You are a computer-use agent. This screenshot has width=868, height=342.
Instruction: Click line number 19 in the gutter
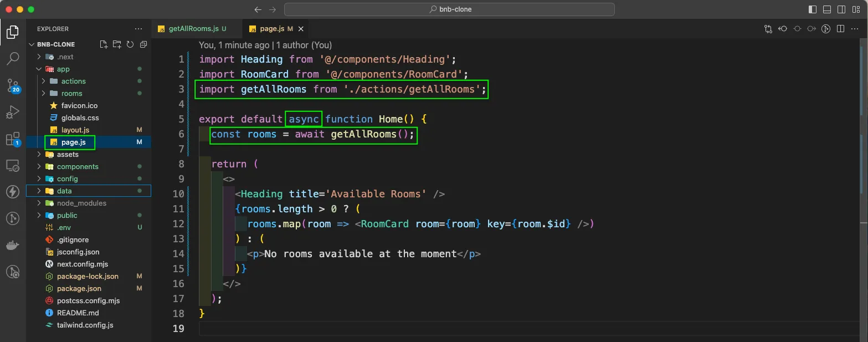(178, 328)
